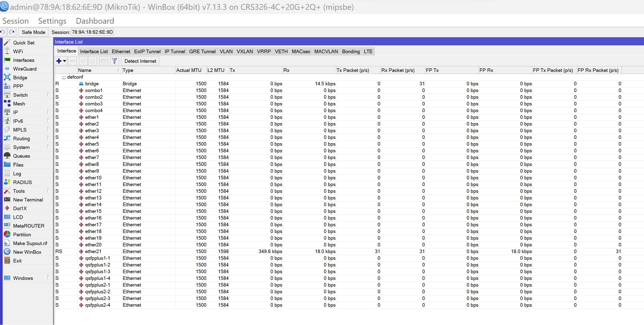Select the ether21 interface row

(93, 251)
